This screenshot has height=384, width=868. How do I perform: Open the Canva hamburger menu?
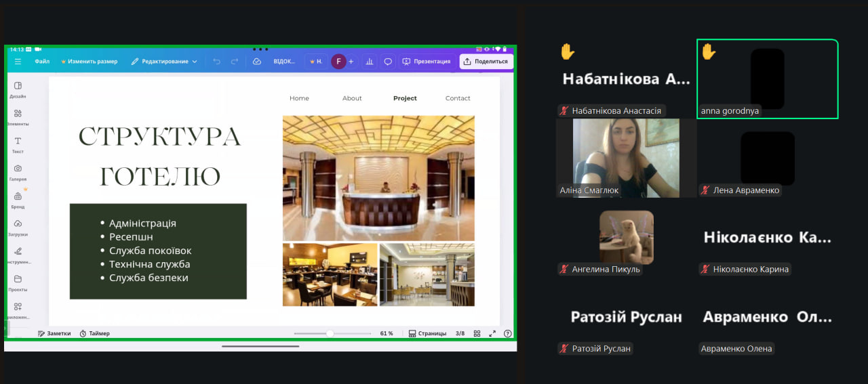coord(18,62)
